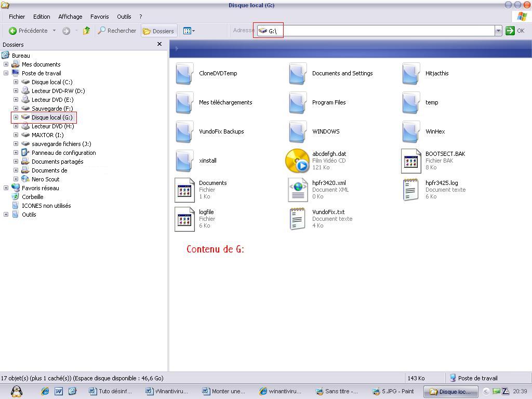
Task: Select xinstall folder icon
Action: coord(184,161)
